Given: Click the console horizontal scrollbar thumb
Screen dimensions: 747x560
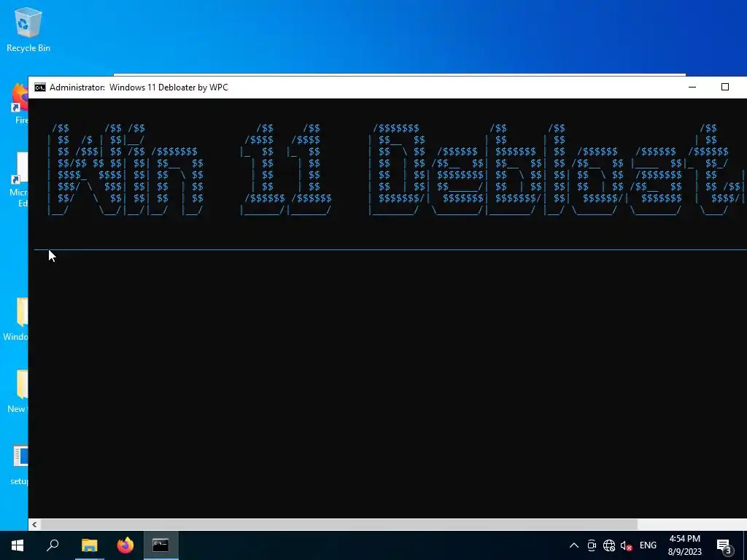Looking at the screenshot, I should 338,524.
